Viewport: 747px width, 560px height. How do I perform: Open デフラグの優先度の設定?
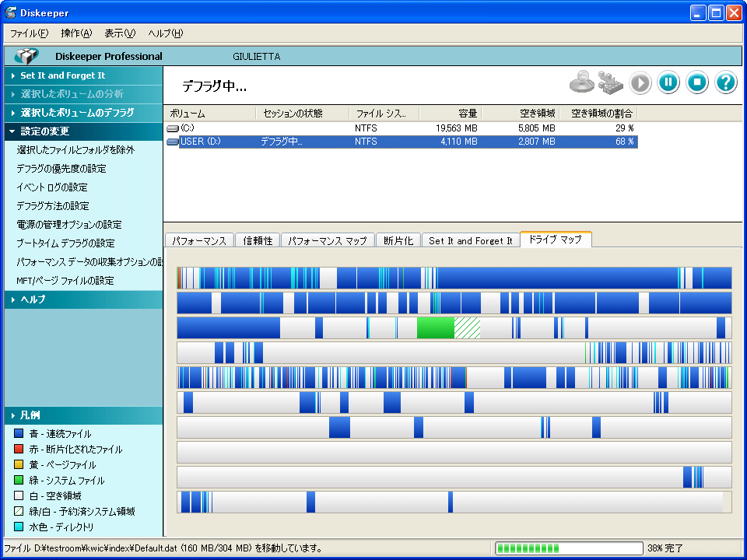coord(61,169)
